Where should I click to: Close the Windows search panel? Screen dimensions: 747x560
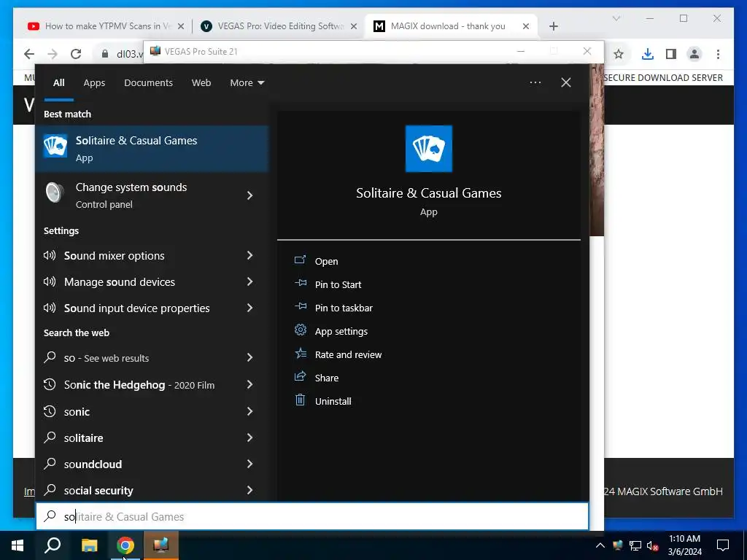pyautogui.click(x=566, y=82)
